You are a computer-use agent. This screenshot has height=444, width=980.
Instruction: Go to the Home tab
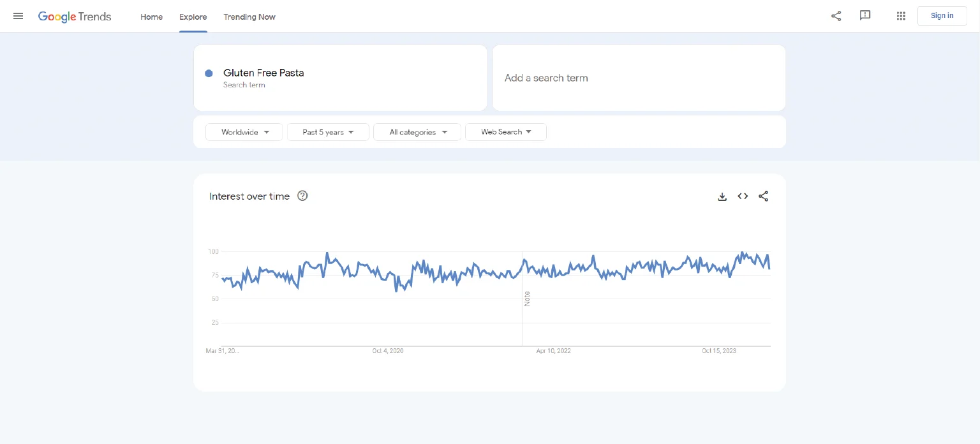click(x=151, y=17)
